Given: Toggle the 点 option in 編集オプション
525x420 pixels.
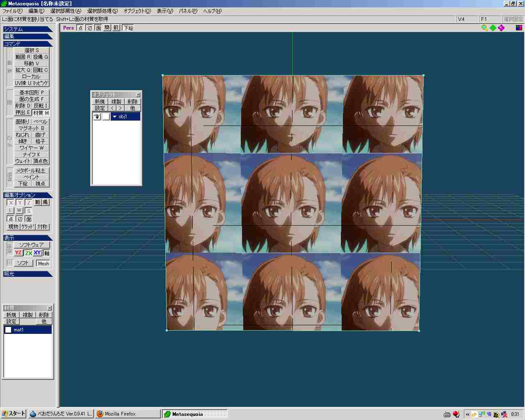Looking at the screenshot, I should pyautogui.click(x=11, y=219).
